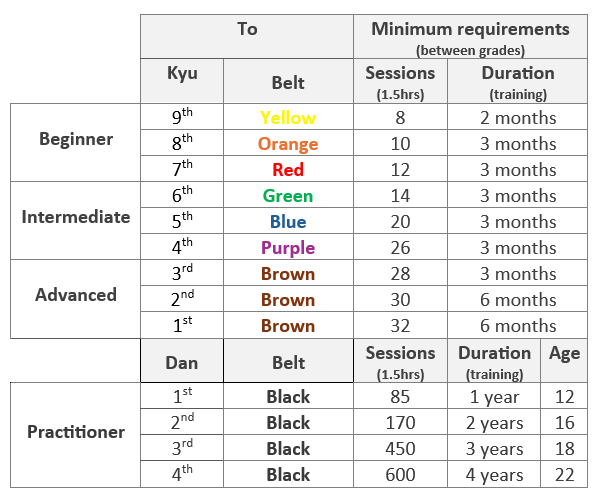Click the Minimum requirements header
Image resolution: width=602 pixels, height=498 pixels.
click(x=470, y=37)
